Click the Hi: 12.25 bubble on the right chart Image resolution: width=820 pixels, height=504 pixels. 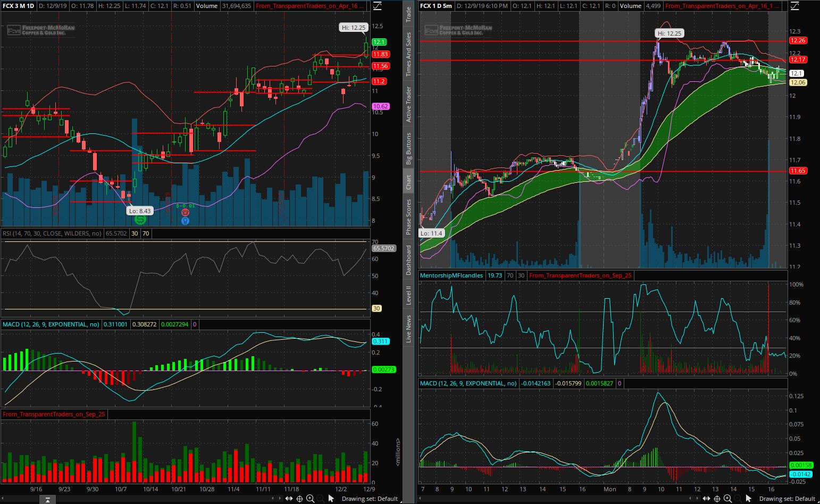pos(669,33)
